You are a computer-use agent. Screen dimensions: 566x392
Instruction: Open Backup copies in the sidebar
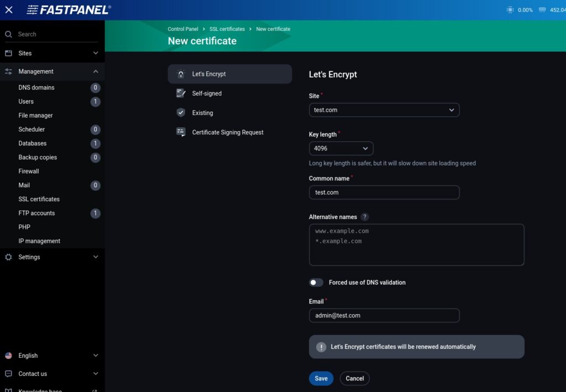pos(38,158)
